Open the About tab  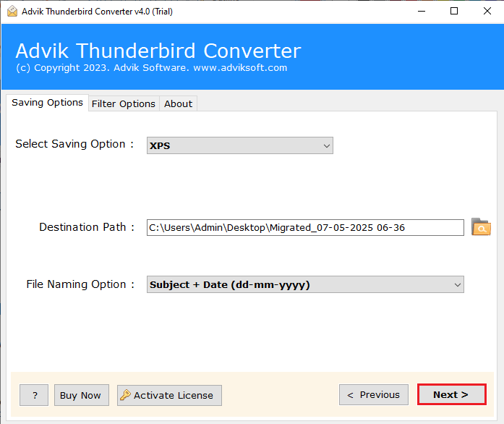tap(178, 103)
